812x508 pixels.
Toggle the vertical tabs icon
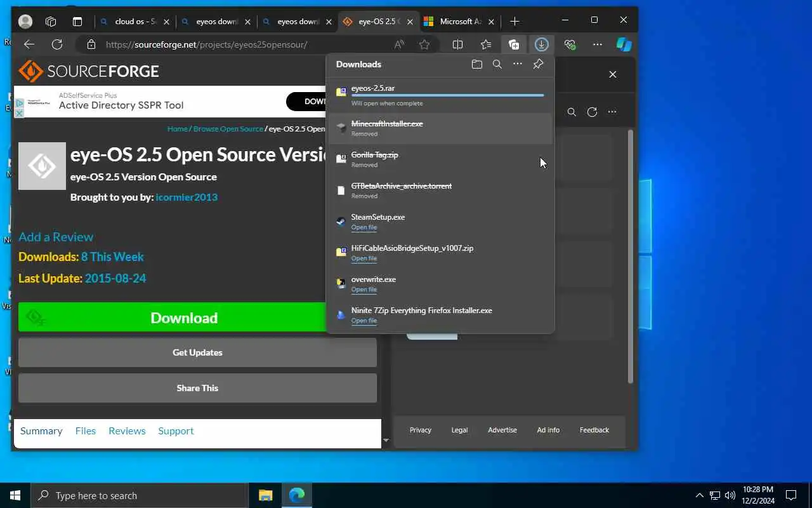[77, 22]
